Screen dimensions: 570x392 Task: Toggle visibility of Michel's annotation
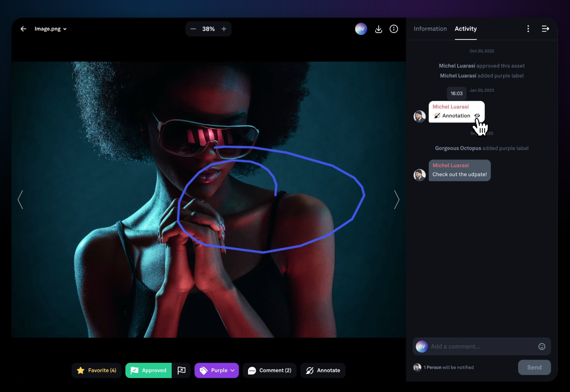point(477,116)
